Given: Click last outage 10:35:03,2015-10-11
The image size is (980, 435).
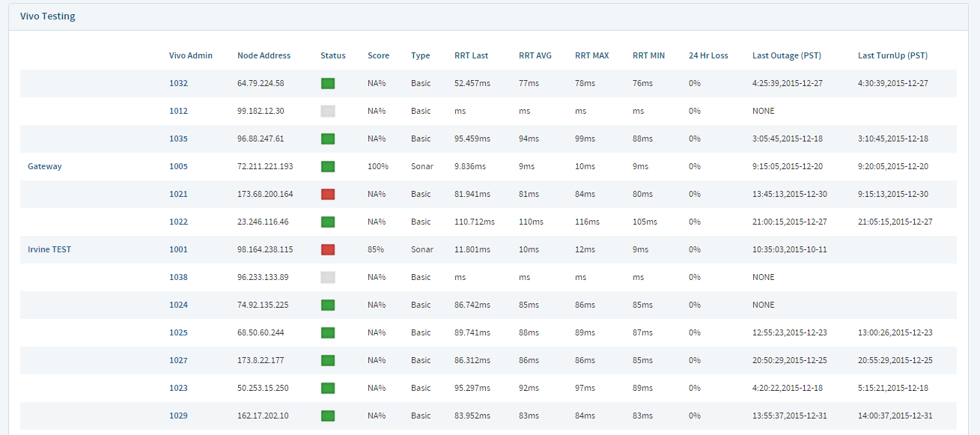Looking at the screenshot, I should [x=790, y=249].
